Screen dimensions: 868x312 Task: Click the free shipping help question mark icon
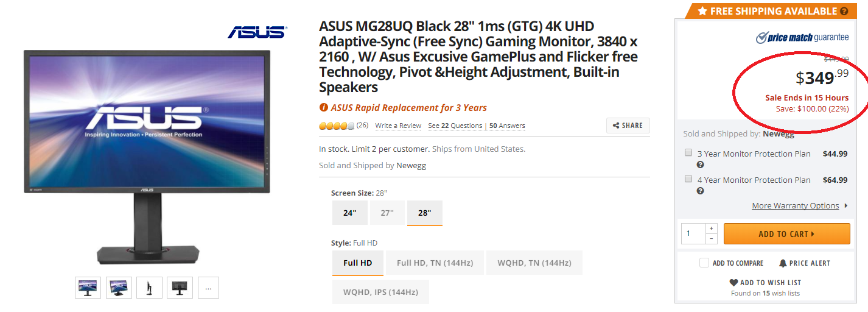844,11
